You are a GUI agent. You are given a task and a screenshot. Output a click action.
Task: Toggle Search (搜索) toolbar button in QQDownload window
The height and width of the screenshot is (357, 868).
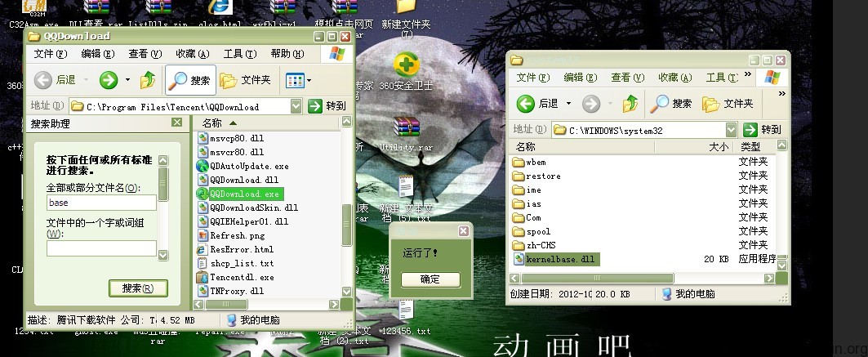click(x=190, y=80)
